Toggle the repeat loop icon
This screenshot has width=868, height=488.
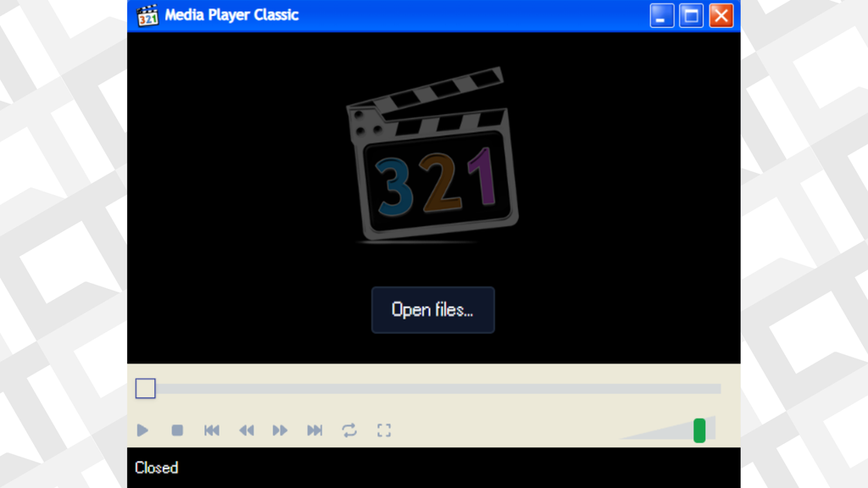349,430
